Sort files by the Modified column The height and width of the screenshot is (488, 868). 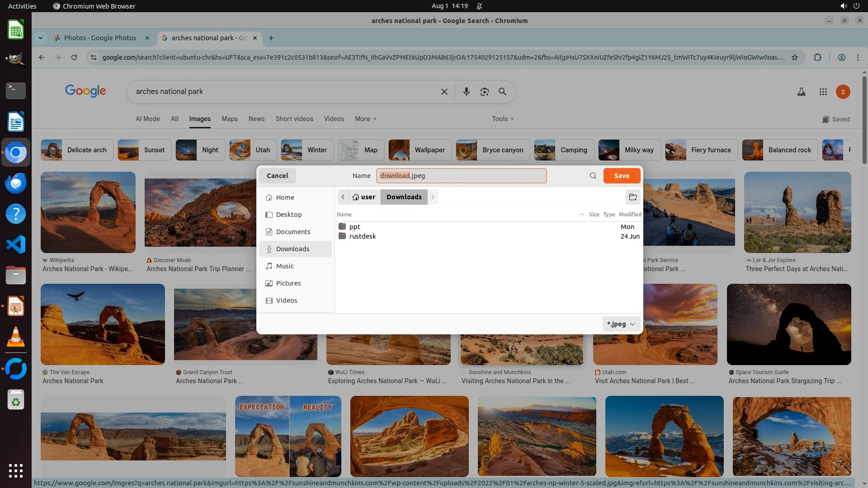(x=630, y=215)
